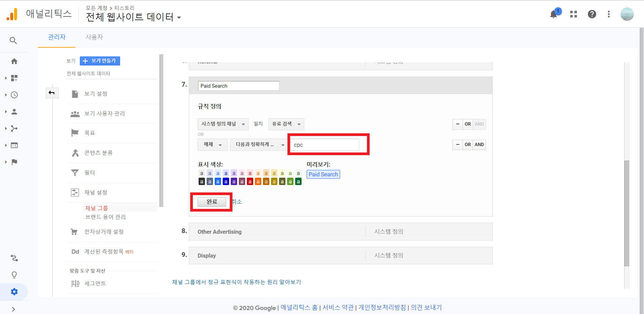The image size is (644, 314).
Task: Open Acquisition branching icon in sidebar
Action: click(x=14, y=128)
